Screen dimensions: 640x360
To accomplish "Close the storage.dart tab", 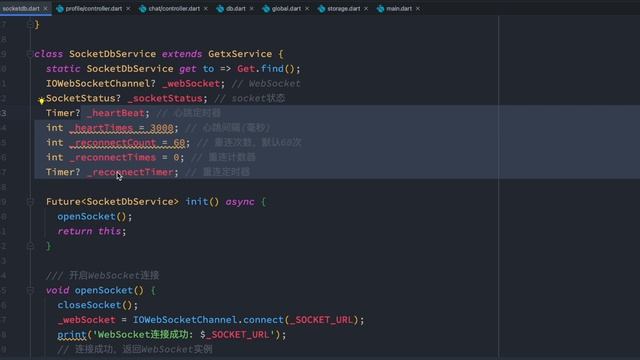I will click(x=366, y=8).
